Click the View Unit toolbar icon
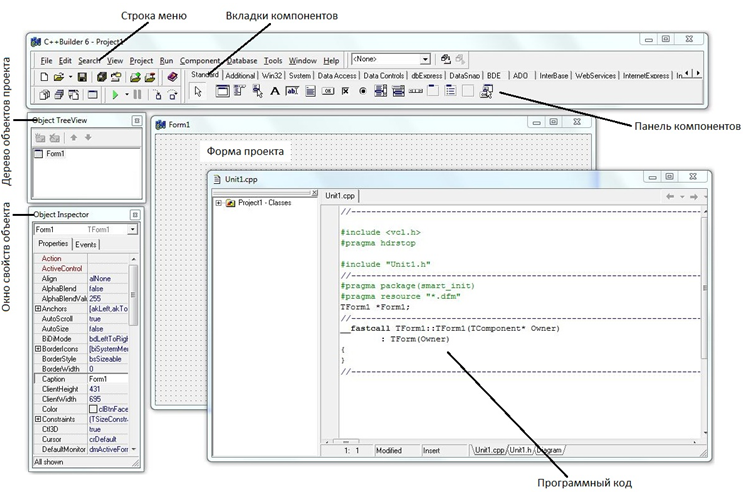 (x=44, y=95)
